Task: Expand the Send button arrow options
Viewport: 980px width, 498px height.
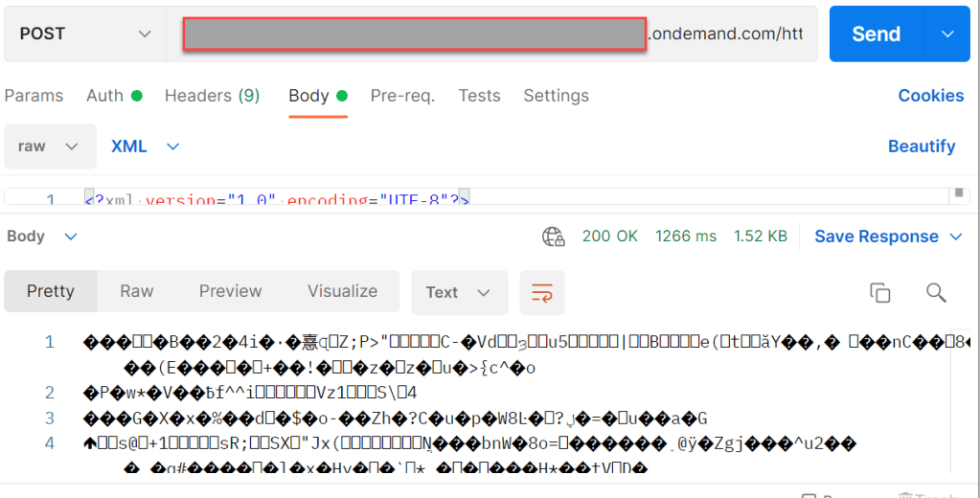Action: pyautogui.click(x=947, y=34)
